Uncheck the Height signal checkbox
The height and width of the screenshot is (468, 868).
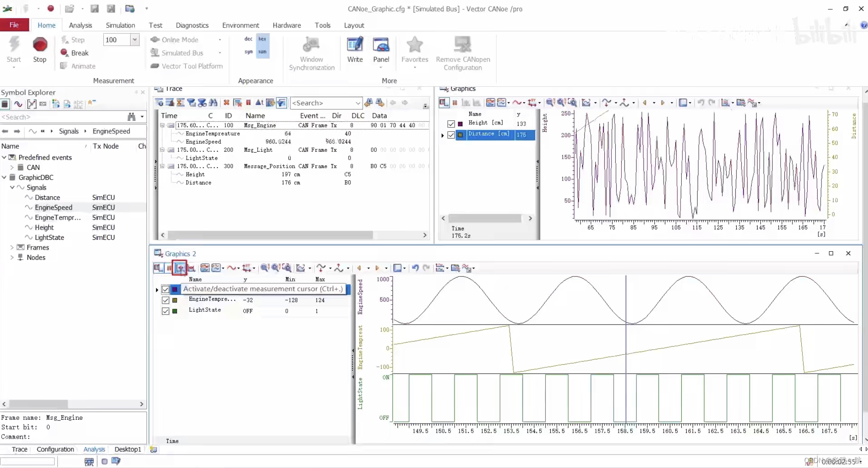coord(451,124)
